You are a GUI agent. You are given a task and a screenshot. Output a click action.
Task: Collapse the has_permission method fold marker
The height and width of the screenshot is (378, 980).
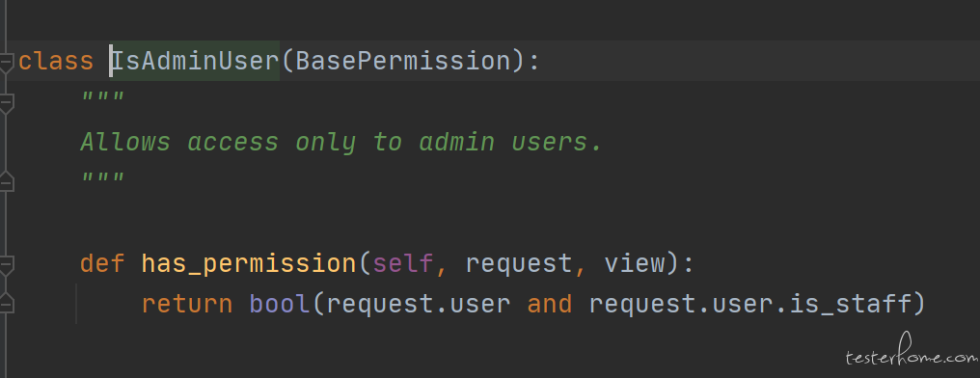click(6, 265)
